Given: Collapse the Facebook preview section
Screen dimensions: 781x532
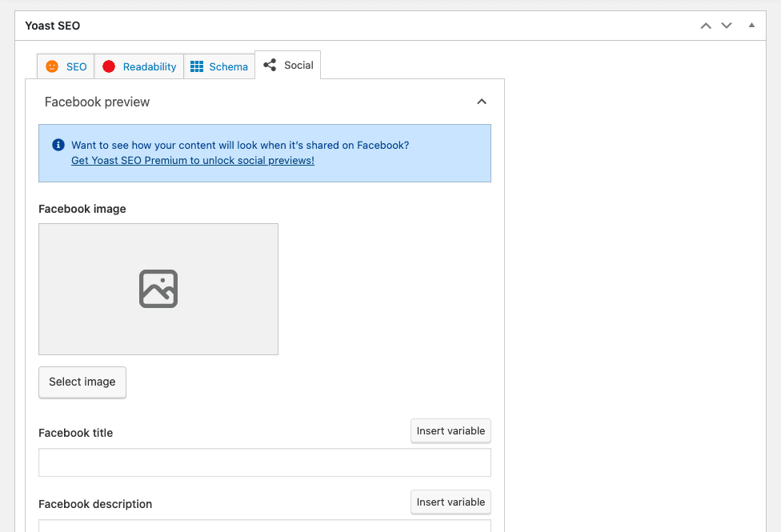Looking at the screenshot, I should coord(481,102).
